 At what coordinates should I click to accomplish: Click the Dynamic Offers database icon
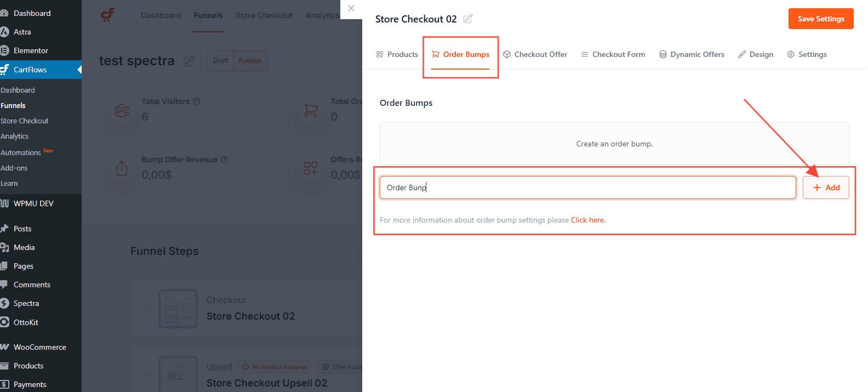coord(663,54)
